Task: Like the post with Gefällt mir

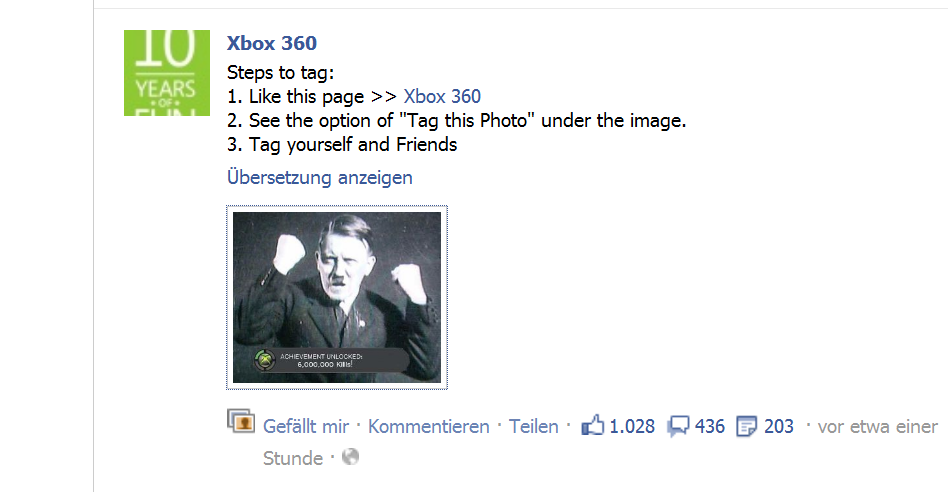Action: point(306,426)
